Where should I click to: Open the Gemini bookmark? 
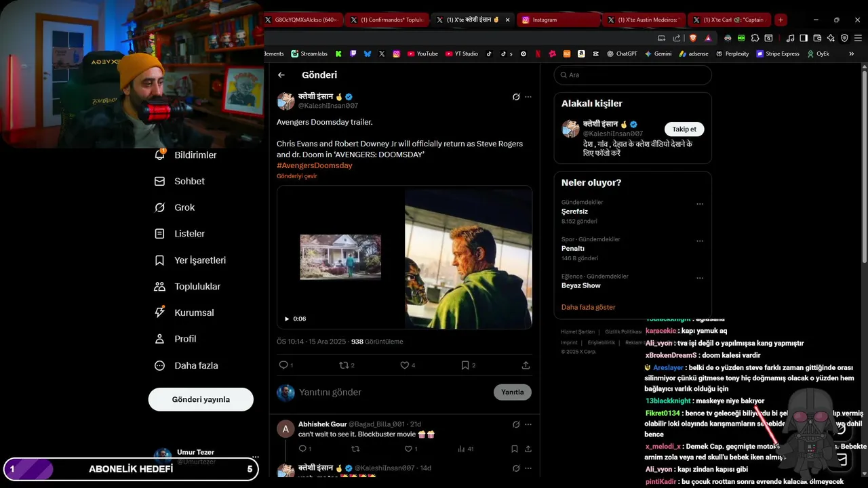[x=658, y=54]
